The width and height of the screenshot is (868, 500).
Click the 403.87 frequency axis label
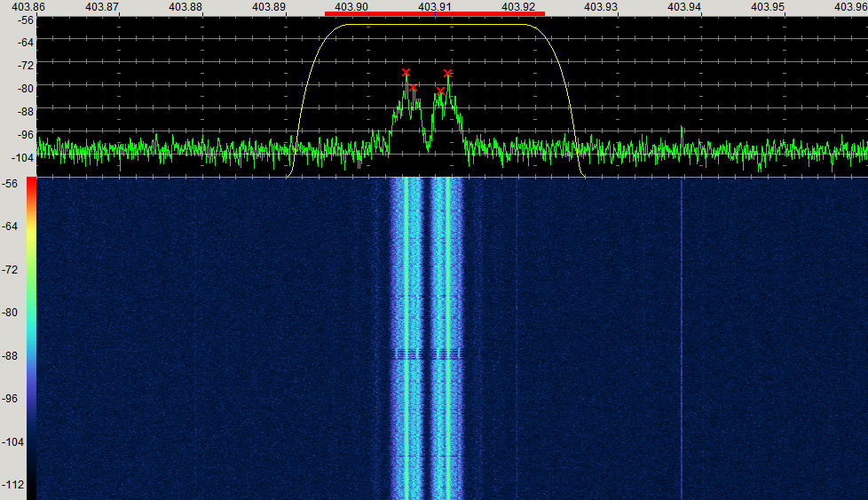point(102,6)
